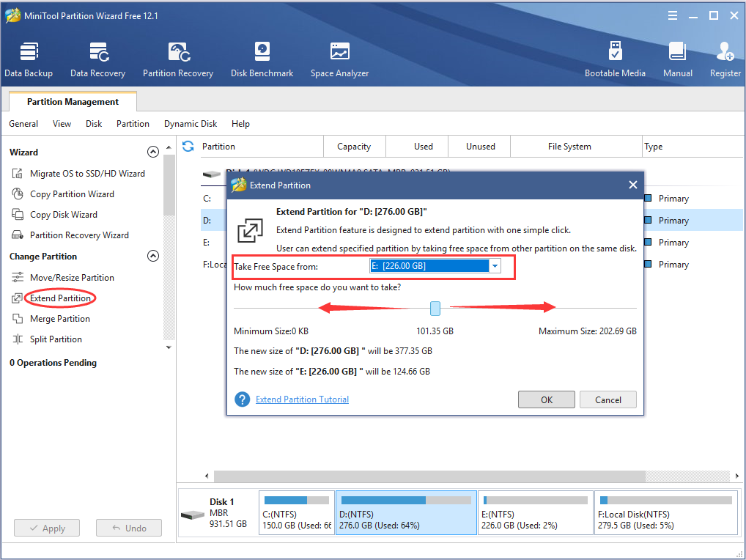Open the View menu
The width and height of the screenshot is (746, 560).
(x=62, y=124)
